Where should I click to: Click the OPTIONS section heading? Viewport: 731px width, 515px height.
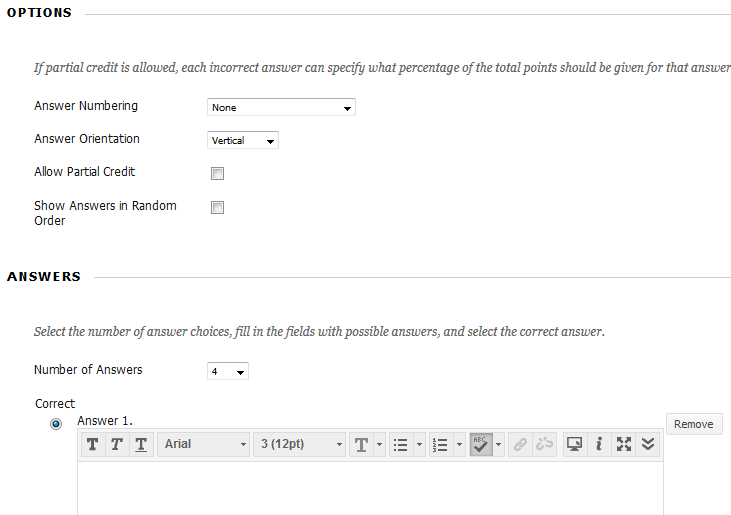coord(39,13)
